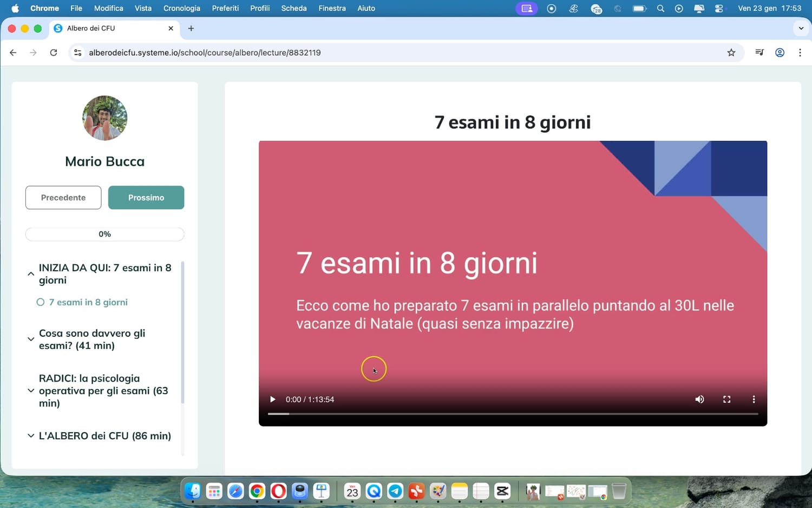This screenshot has height=508, width=812.
Task: Reload the current page
Action: pos(54,53)
